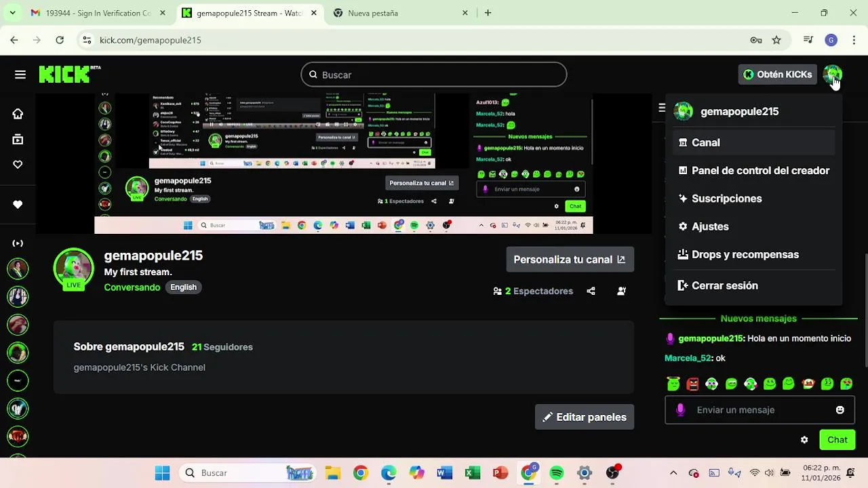Insert the halo angel emote

pyautogui.click(x=673, y=384)
